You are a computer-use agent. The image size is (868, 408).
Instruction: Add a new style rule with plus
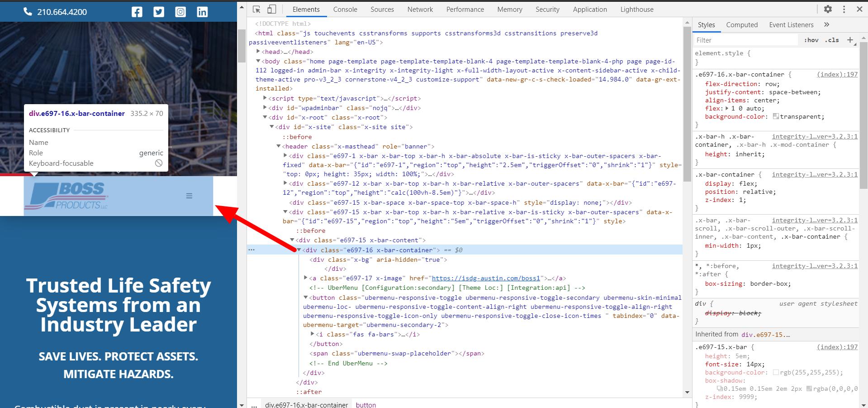click(x=850, y=40)
